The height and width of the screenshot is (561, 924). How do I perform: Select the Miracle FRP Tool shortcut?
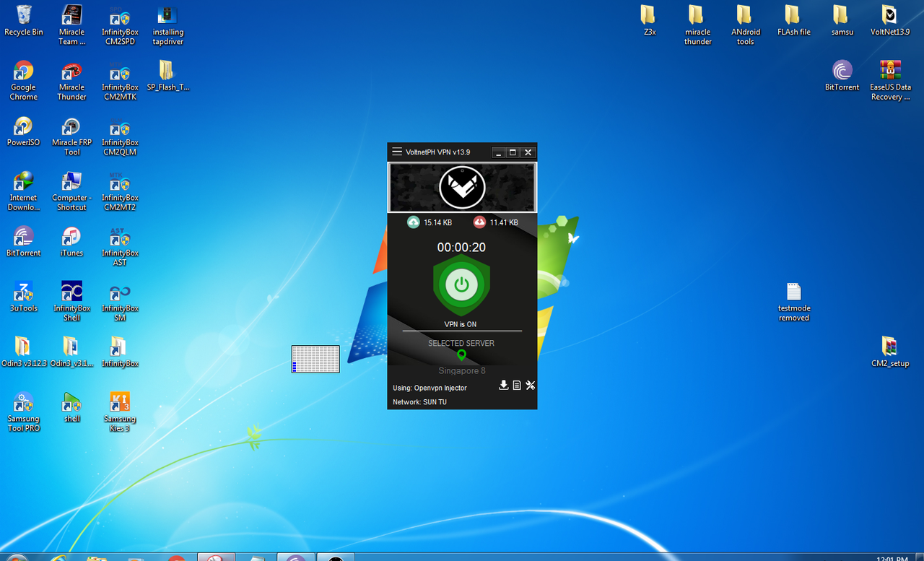(x=71, y=136)
